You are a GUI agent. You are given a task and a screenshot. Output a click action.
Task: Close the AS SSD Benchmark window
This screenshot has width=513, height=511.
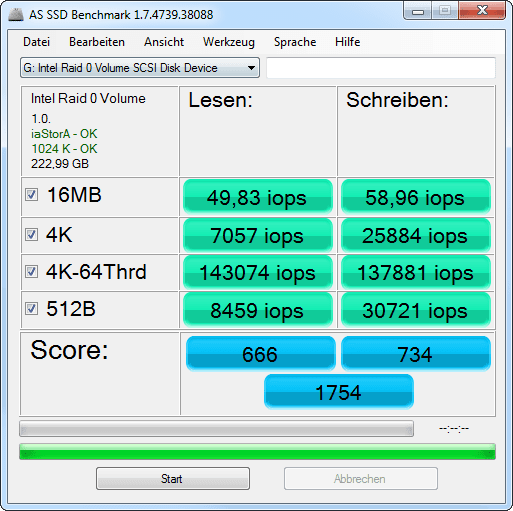[482, 10]
